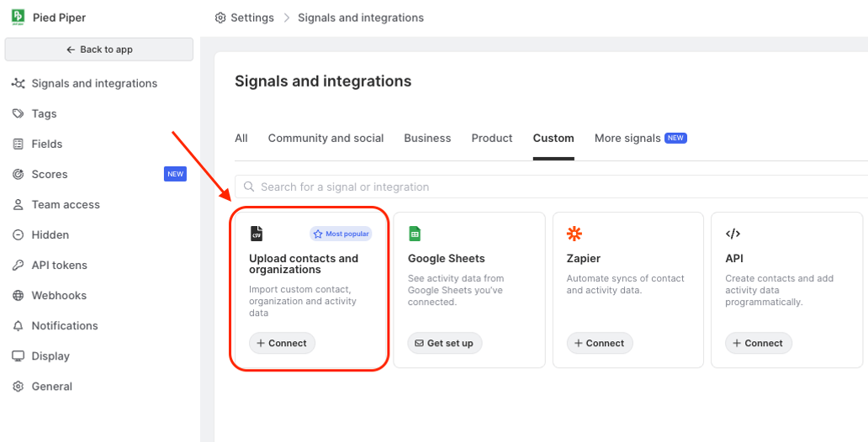Open Hidden section in sidebar
The width and height of the screenshot is (868, 442).
pos(50,235)
